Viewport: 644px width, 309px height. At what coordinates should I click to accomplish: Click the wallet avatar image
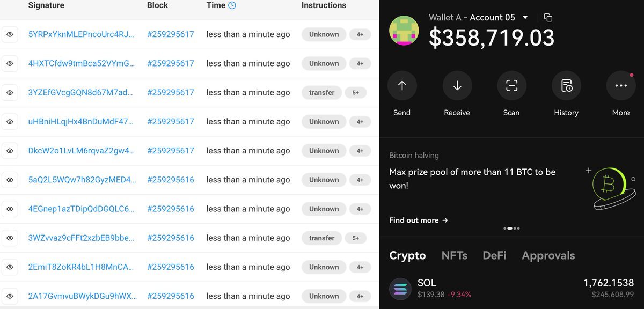(404, 31)
